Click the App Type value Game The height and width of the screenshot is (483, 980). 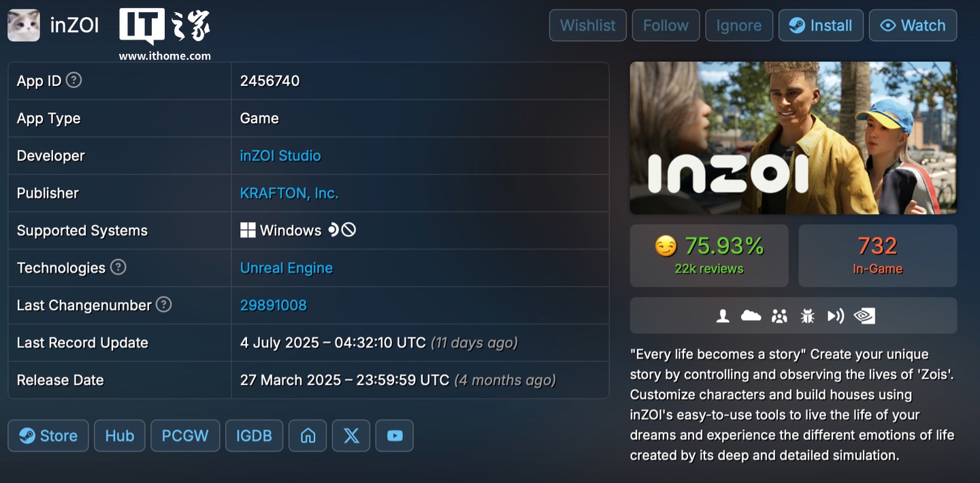[x=259, y=118]
